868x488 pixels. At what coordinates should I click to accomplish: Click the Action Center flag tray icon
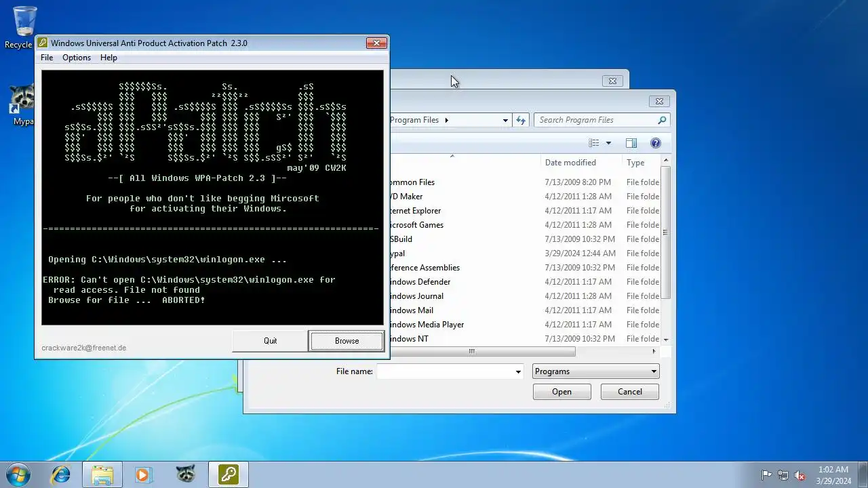[x=767, y=475]
